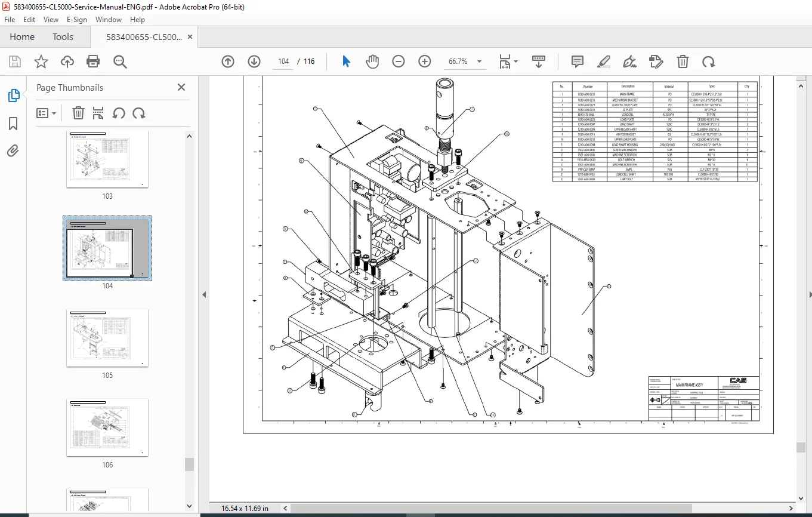This screenshot has width=812, height=517.
Task: Rotate pages counterclockwise in thumbnails panel
Action: click(119, 113)
